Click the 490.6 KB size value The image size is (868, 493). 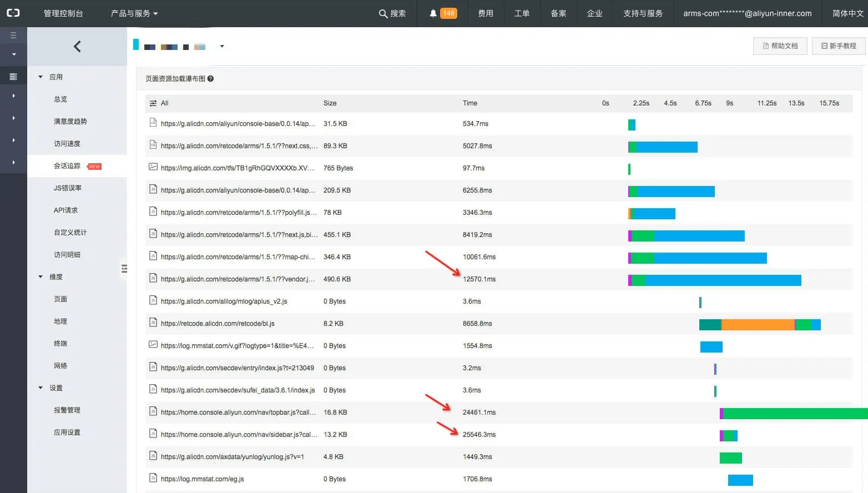click(337, 279)
